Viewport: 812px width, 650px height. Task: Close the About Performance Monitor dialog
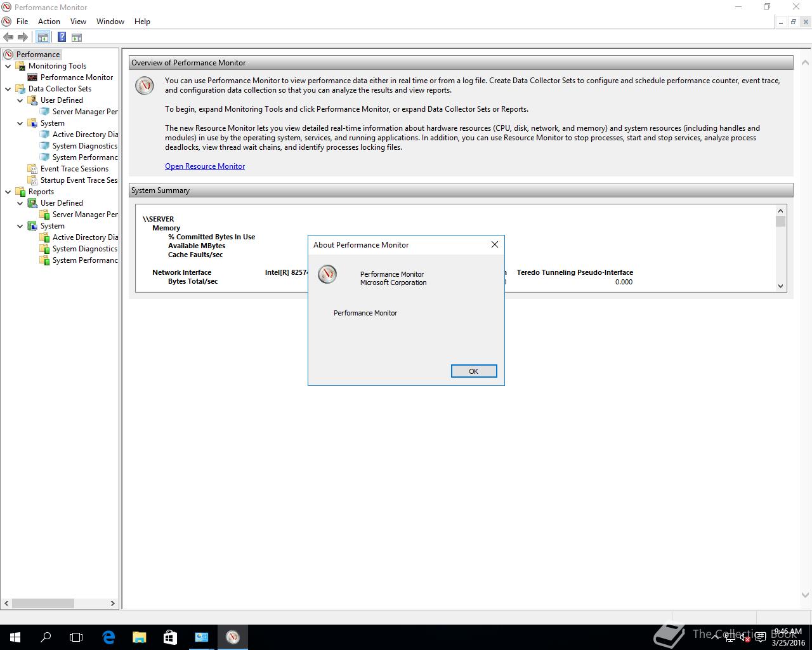click(495, 244)
